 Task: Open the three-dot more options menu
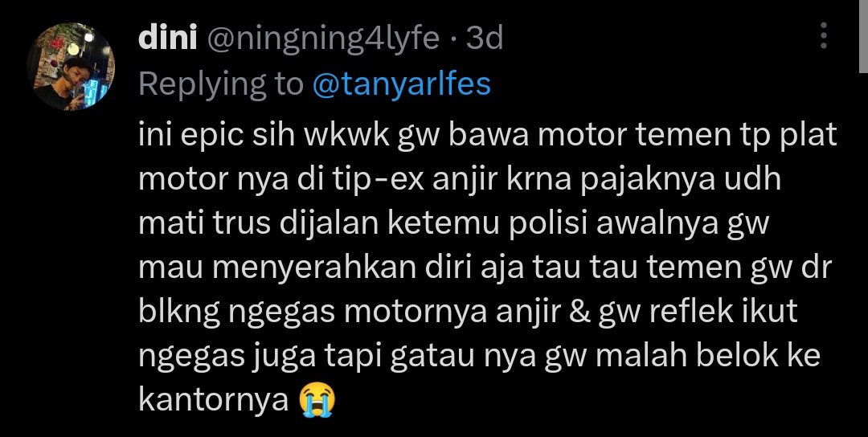[824, 36]
